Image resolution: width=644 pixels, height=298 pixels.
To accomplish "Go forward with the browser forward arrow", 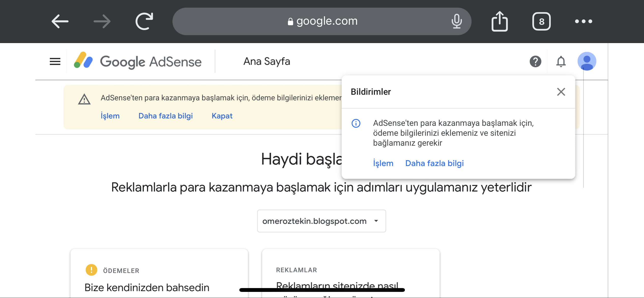I will 102,21.
